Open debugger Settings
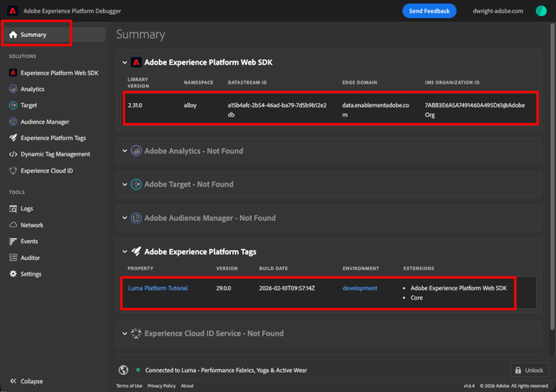This screenshot has height=392, width=556. click(x=30, y=274)
